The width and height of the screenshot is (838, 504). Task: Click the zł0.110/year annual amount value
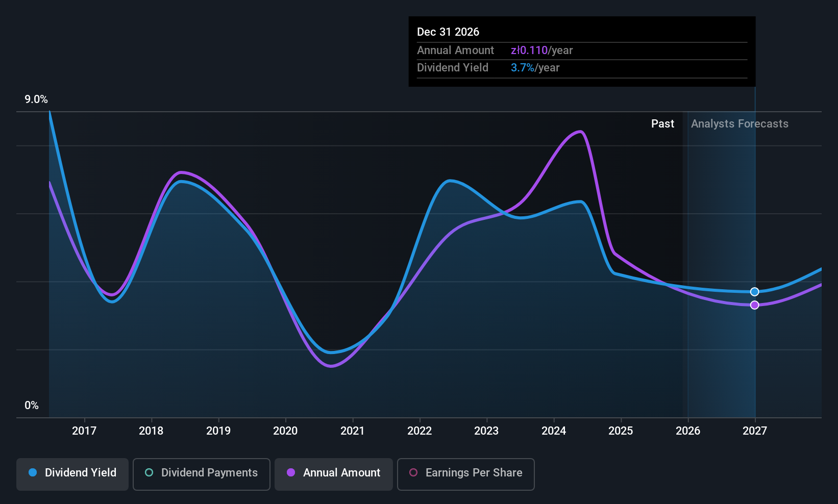[x=541, y=51]
